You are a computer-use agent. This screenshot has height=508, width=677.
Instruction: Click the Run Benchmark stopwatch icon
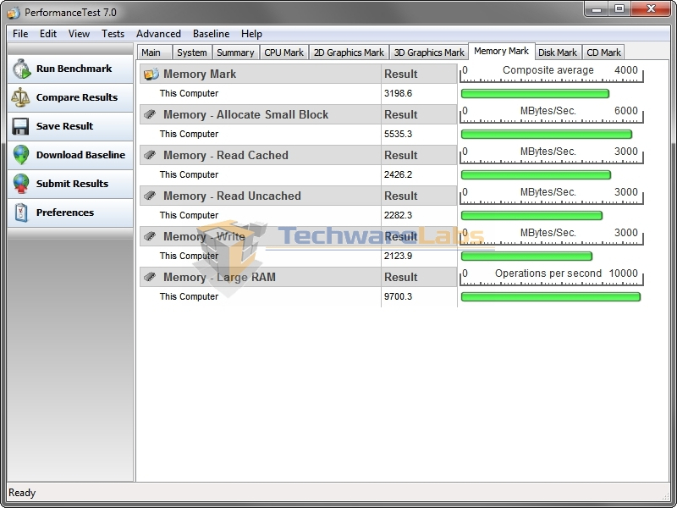tap(21, 69)
